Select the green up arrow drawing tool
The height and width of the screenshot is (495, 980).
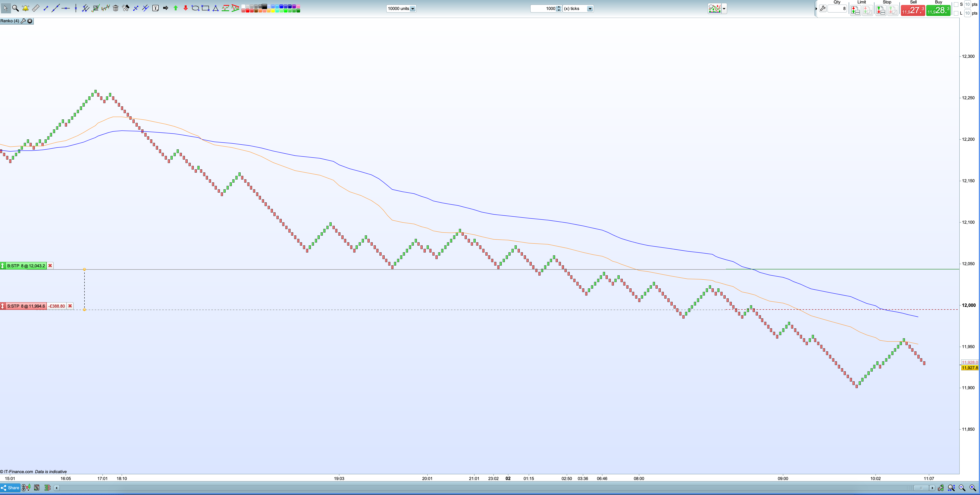pos(175,8)
